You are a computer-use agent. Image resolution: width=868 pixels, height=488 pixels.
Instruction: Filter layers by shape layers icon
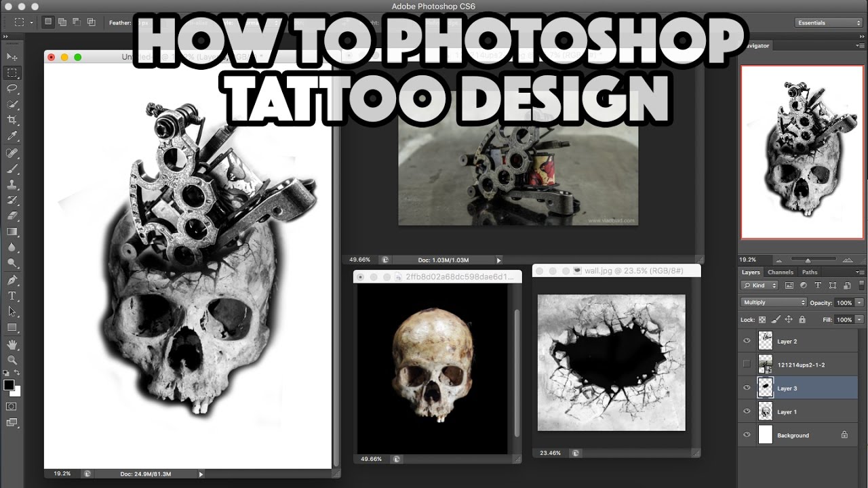pyautogui.click(x=831, y=285)
